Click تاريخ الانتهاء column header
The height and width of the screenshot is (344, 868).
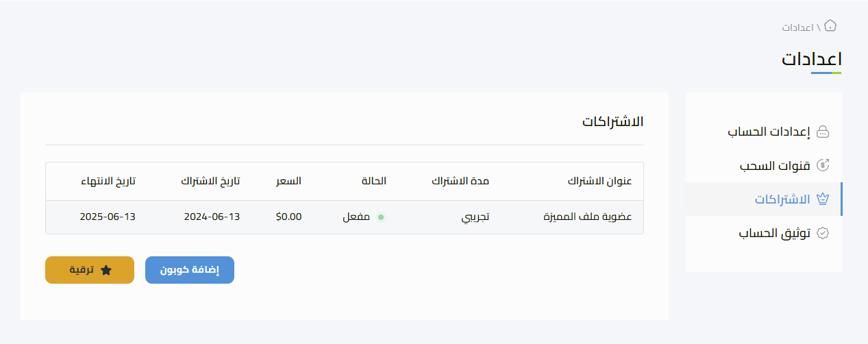pyautogui.click(x=107, y=182)
